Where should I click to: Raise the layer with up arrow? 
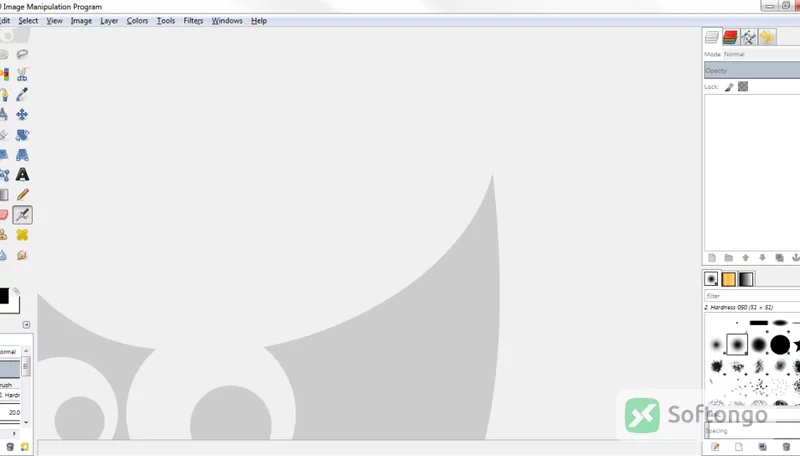(x=745, y=258)
